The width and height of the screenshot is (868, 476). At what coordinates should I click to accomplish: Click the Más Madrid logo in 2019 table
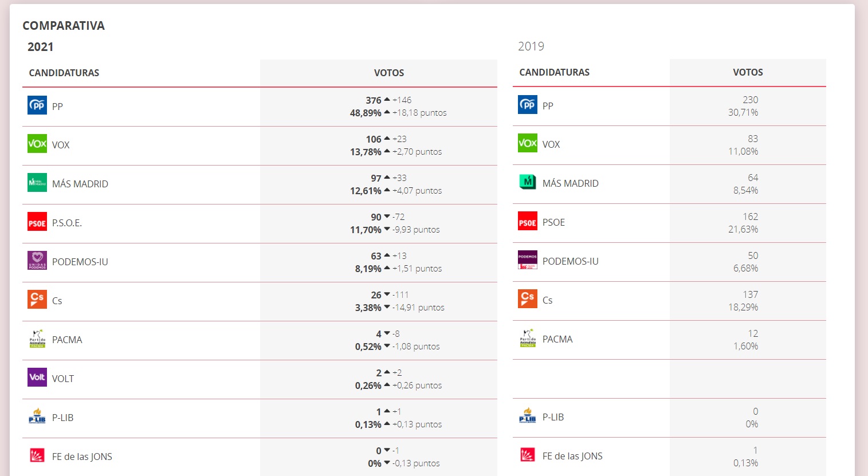click(528, 182)
